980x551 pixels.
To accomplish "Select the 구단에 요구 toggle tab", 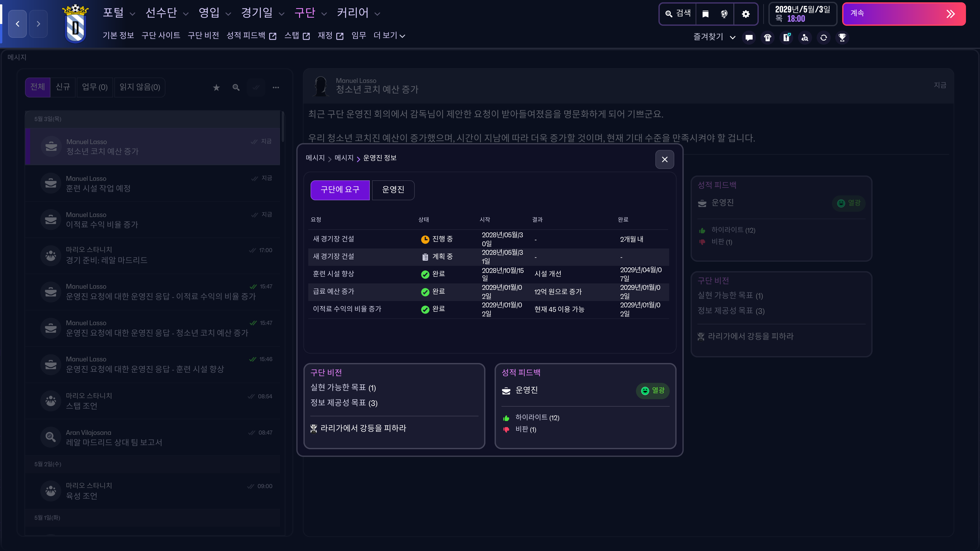I will pos(340,190).
